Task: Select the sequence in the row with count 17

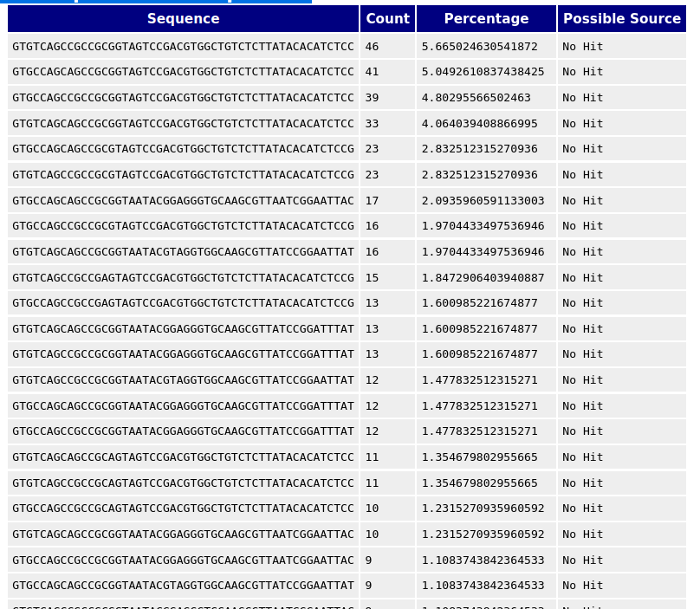Action: [x=183, y=201]
